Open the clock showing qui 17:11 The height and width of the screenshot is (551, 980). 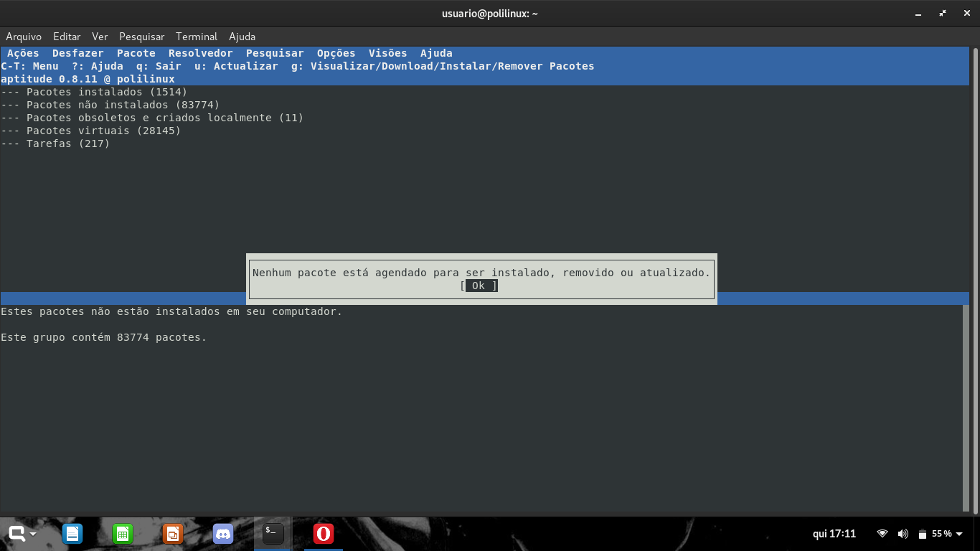pyautogui.click(x=834, y=534)
